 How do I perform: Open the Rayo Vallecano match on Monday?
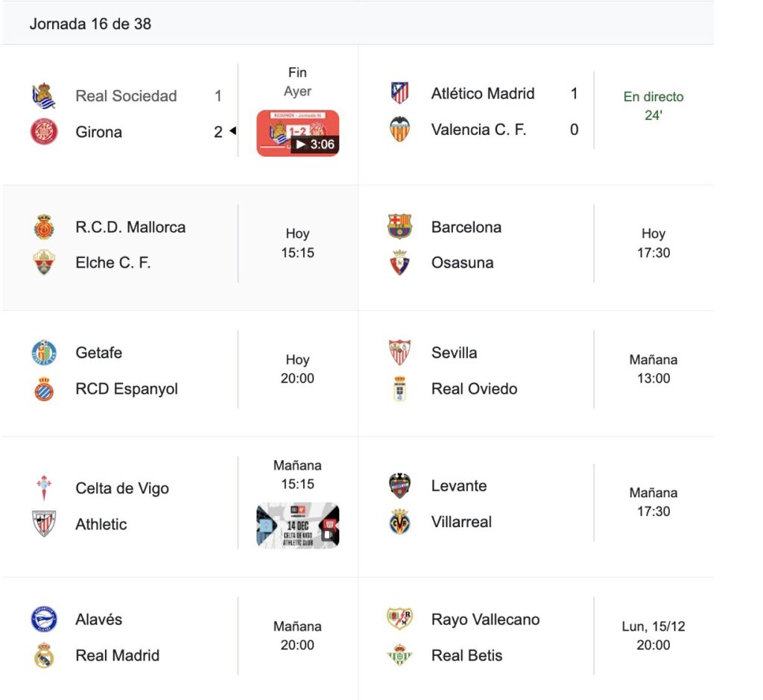pyautogui.click(x=653, y=635)
